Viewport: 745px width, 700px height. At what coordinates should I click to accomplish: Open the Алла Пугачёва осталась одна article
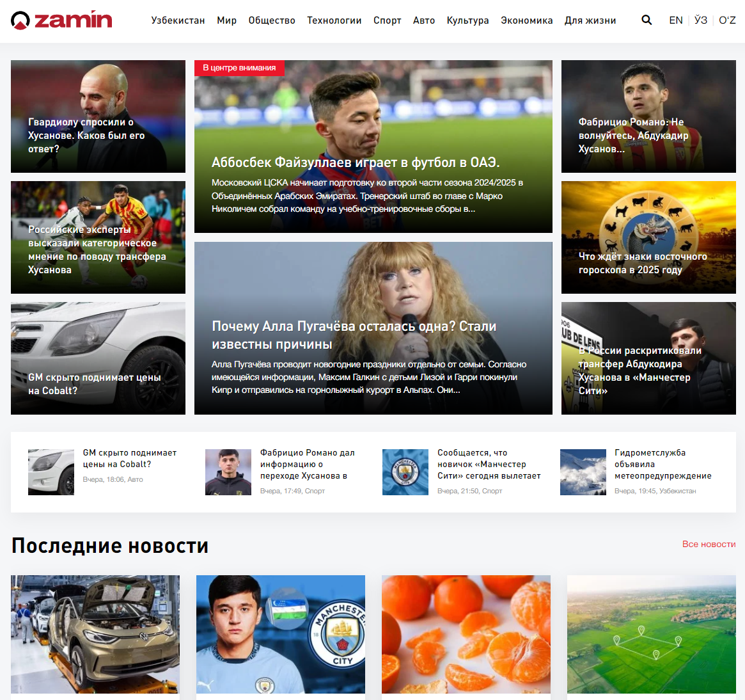[x=373, y=328]
